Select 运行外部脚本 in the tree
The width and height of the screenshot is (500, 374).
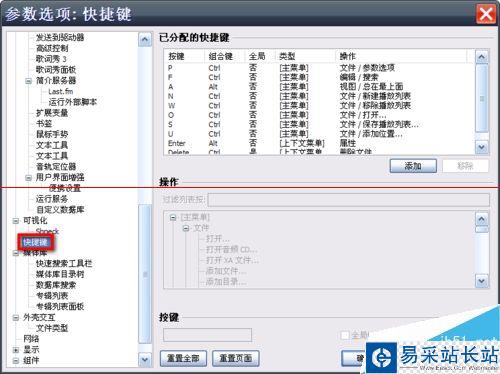[73, 102]
